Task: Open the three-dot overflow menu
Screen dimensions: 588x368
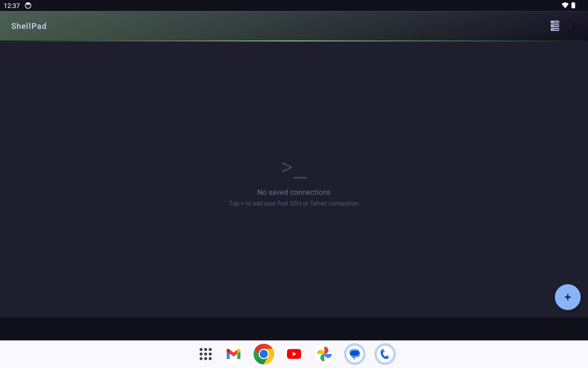Action: pyautogui.click(x=574, y=26)
